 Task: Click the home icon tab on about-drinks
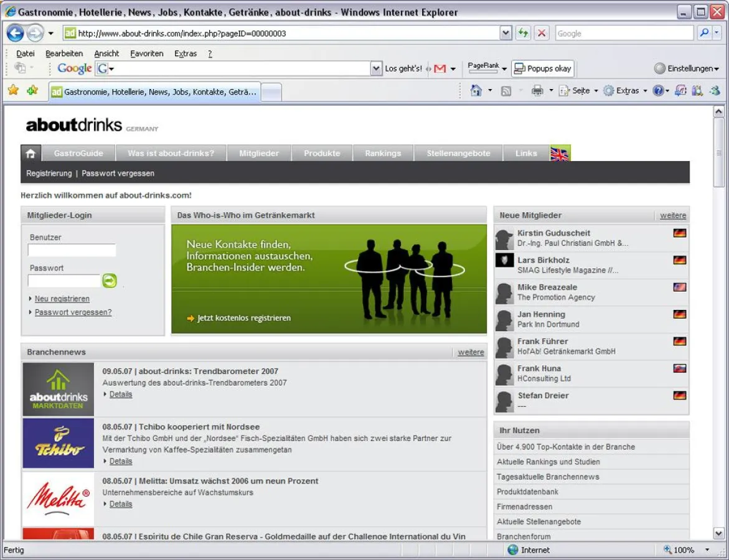pyautogui.click(x=31, y=153)
